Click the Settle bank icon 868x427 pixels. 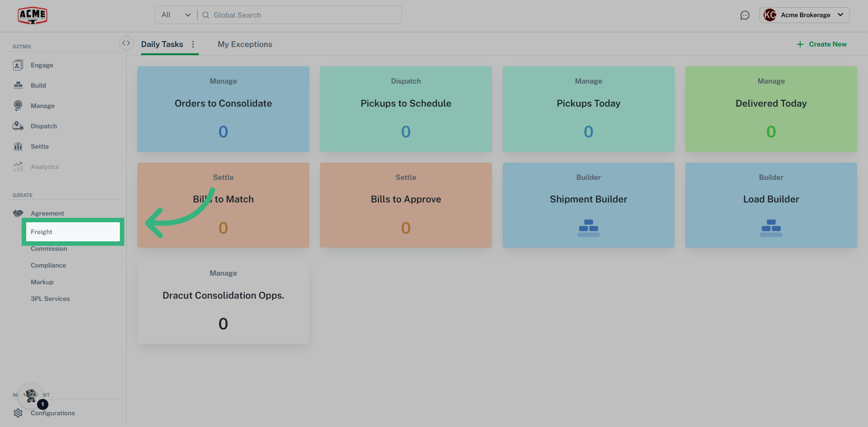(x=18, y=146)
